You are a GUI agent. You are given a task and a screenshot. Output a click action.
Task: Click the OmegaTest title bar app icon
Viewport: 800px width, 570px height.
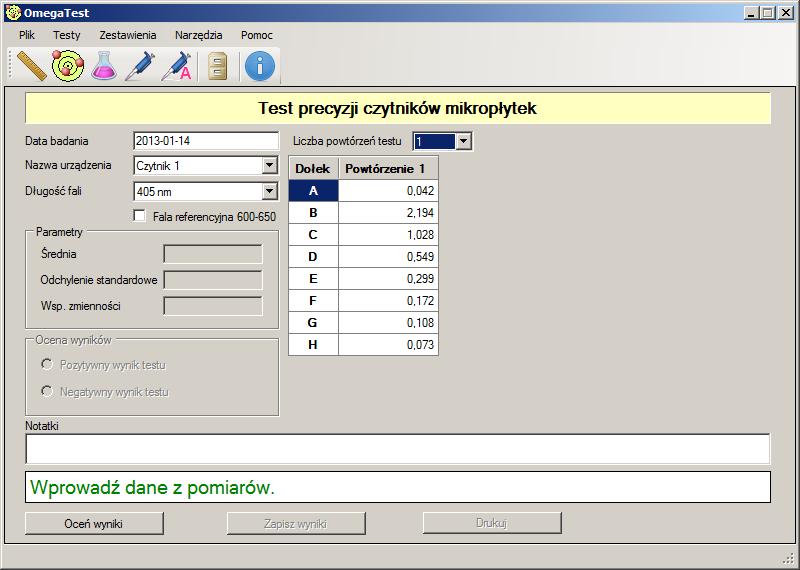12,13
